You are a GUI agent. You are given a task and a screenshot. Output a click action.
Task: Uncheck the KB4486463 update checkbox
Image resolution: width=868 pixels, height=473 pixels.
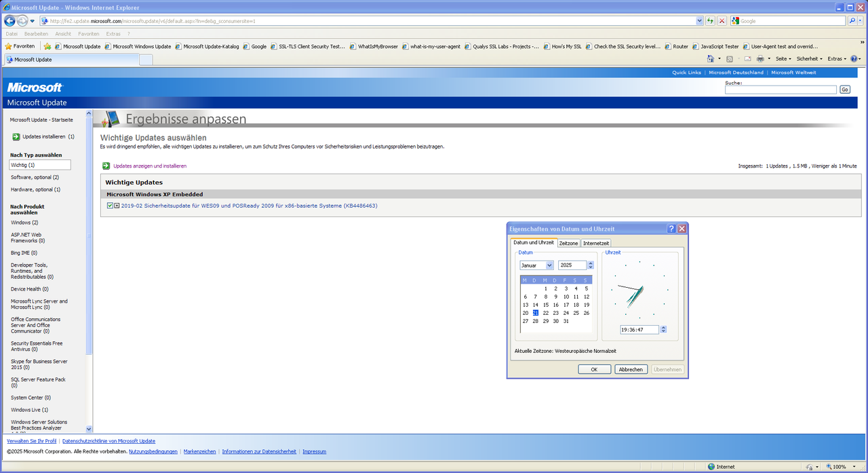pos(110,206)
